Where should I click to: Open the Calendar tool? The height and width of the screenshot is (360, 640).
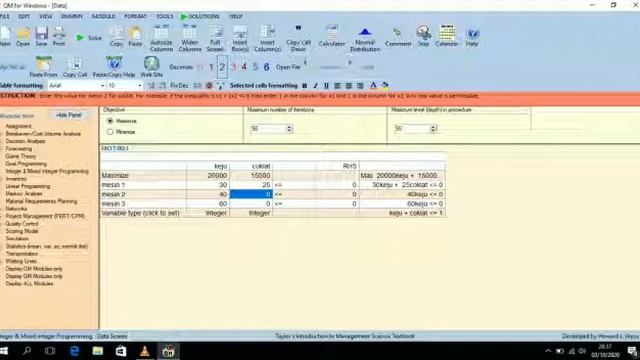(x=447, y=36)
